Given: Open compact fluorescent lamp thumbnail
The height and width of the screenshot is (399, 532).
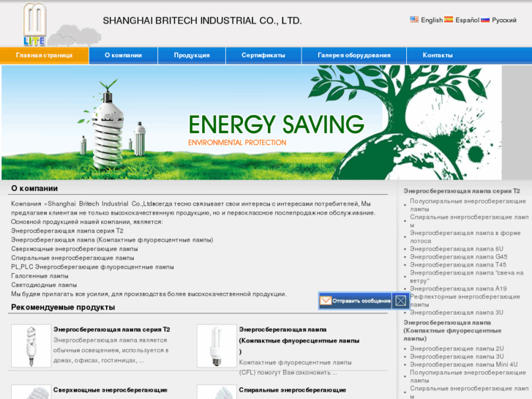Looking at the screenshot, I should tap(217, 346).
